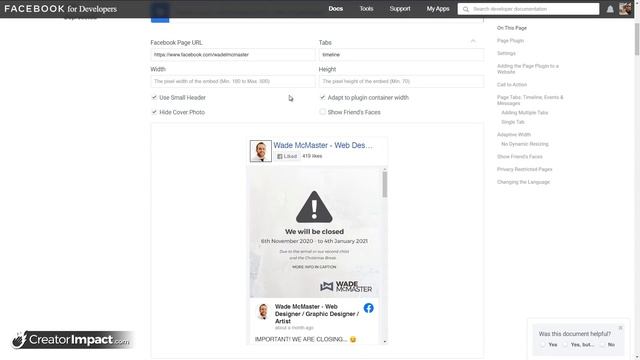Select the No feedback radio button
Image resolution: width=640 pixels, height=360 pixels.
602,345
